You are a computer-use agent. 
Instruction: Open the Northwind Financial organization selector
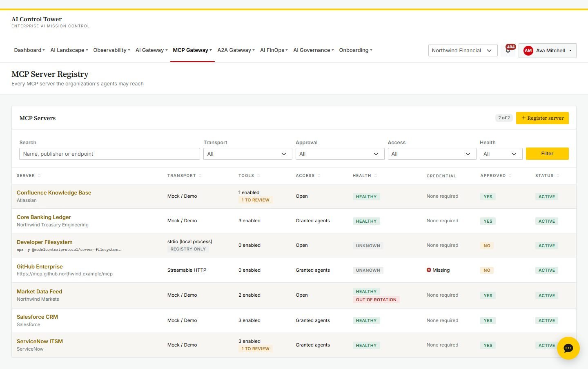pyautogui.click(x=463, y=51)
